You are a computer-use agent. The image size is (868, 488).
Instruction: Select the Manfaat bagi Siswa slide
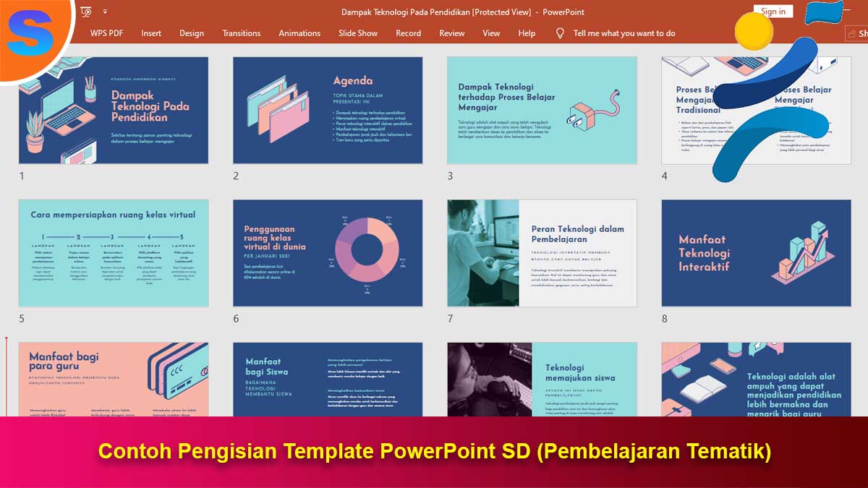(x=328, y=380)
